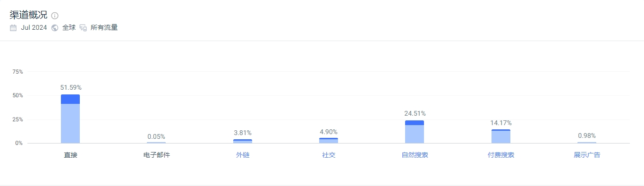Click the calendar icon before Jul 2024

13,27
